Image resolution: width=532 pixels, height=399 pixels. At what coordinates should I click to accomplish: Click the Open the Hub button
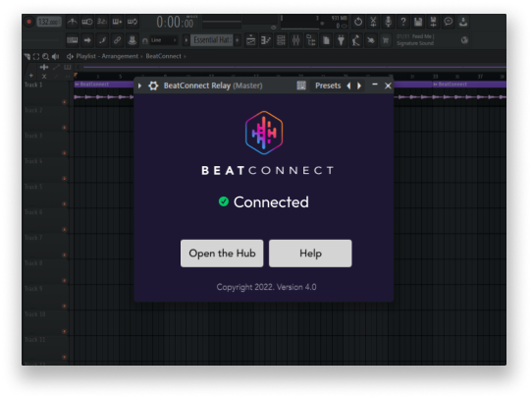pyautogui.click(x=222, y=254)
